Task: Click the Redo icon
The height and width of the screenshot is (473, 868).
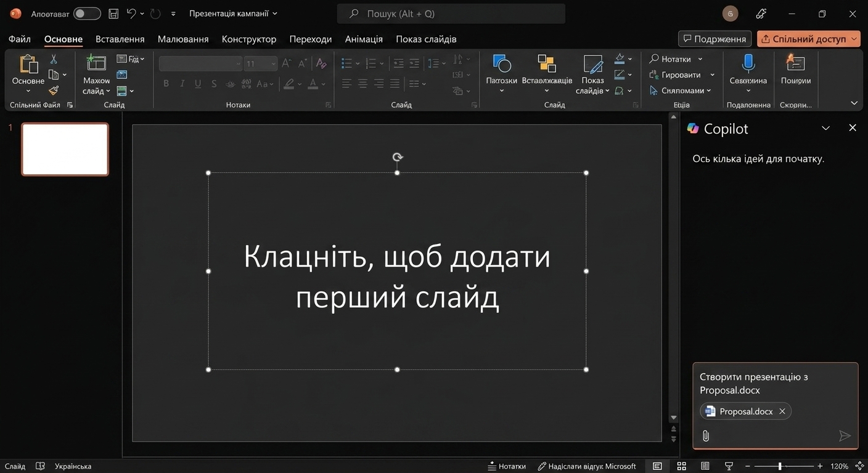Action: pyautogui.click(x=155, y=14)
